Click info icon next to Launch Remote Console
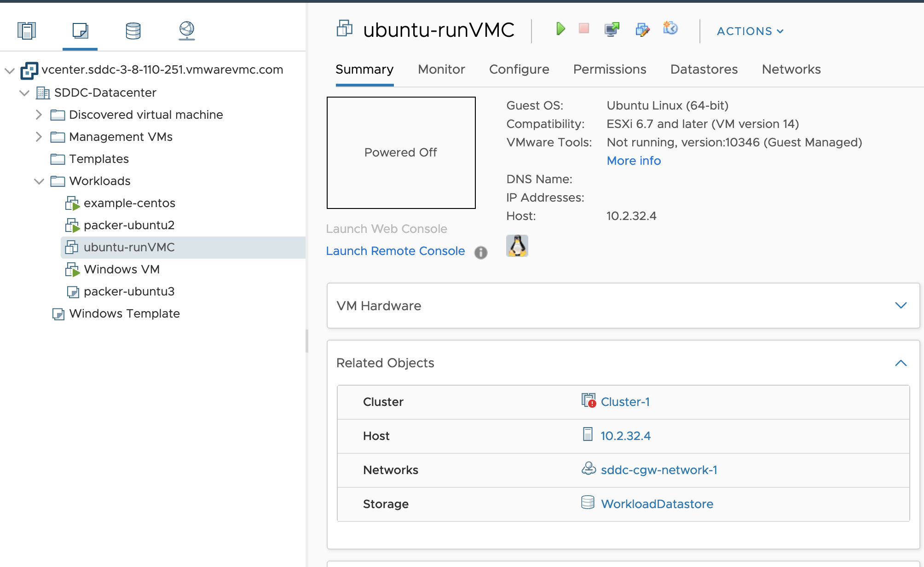This screenshot has width=924, height=567. pyautogui.click(x=481, y=252)
